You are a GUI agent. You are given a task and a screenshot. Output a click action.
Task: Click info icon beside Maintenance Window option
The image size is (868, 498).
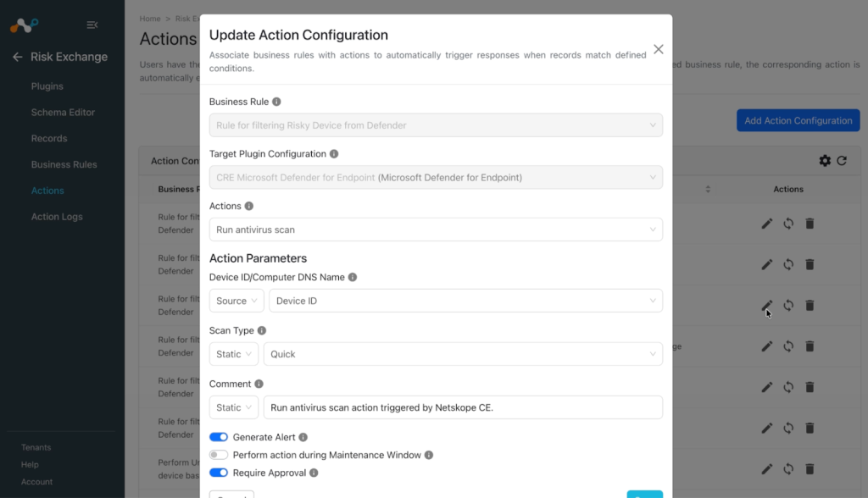click(428, 455)
